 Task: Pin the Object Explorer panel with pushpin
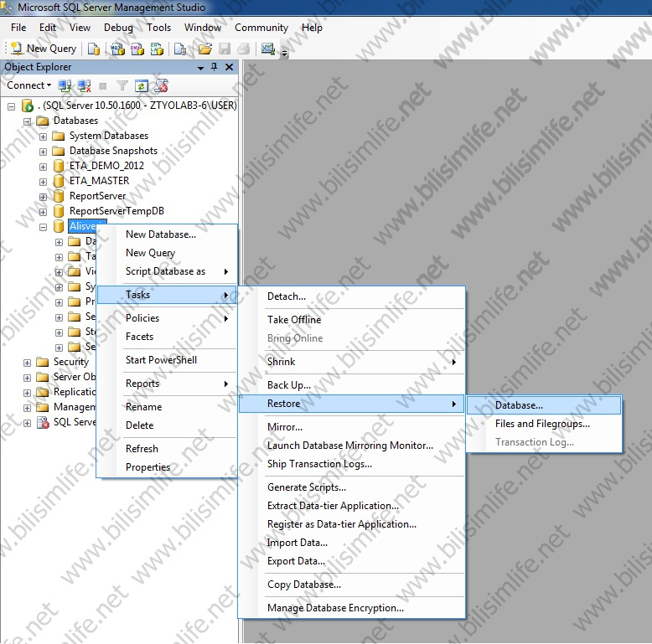point(215,67)
